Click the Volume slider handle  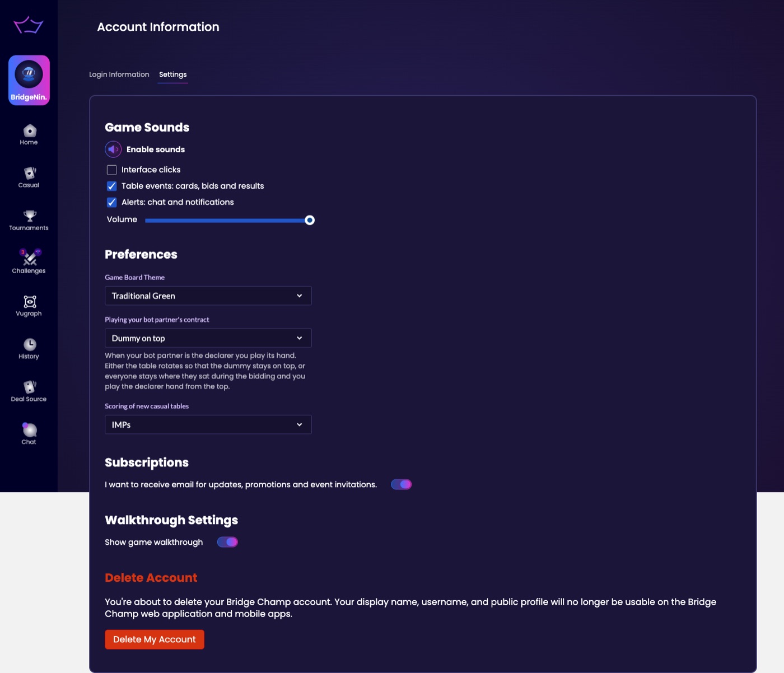[x=310, y=220]
